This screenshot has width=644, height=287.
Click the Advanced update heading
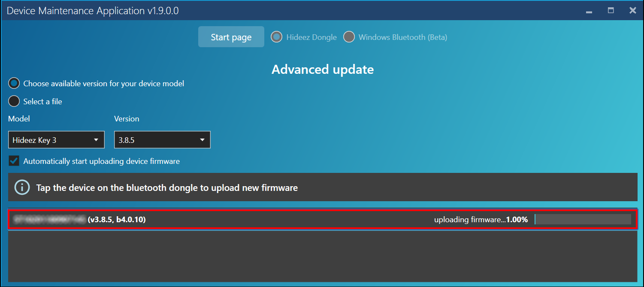click(x=322, y=69)
